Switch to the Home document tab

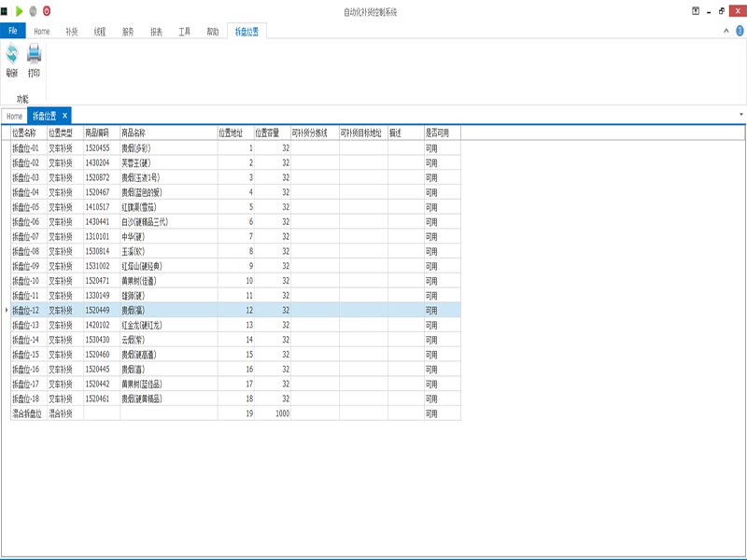(x=14, y=116)
